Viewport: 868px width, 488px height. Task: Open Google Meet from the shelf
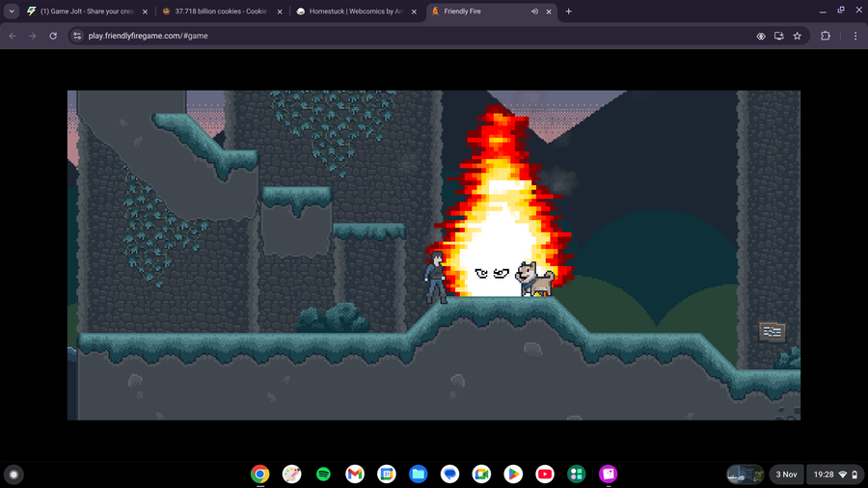click(x=481, y=474)
